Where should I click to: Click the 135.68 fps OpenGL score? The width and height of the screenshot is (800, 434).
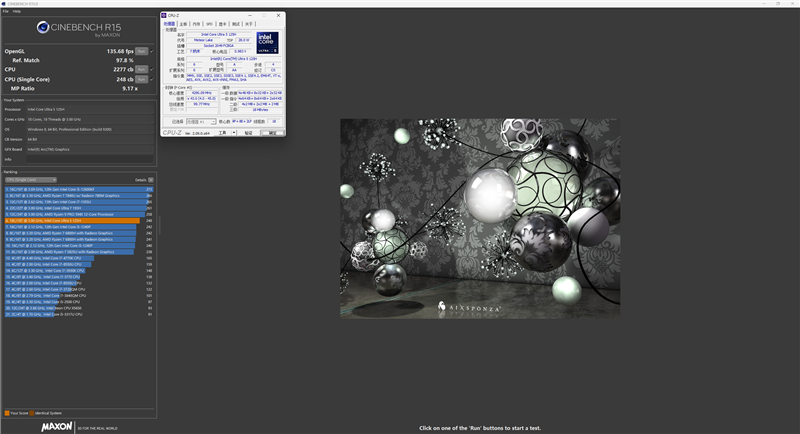[x=120, y=51]
